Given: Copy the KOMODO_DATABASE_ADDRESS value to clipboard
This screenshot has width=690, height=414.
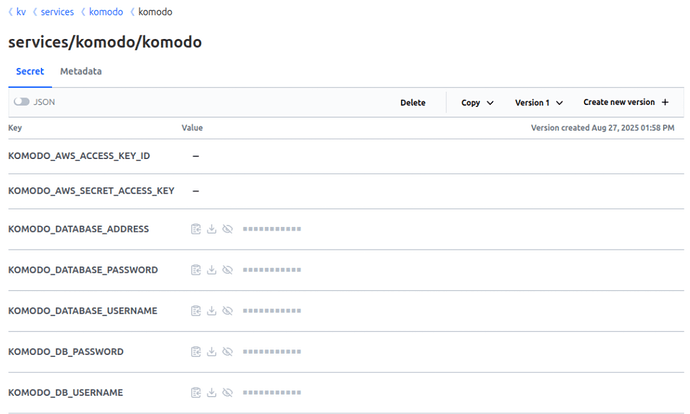Looking at the screenshot, I should 196,229.
